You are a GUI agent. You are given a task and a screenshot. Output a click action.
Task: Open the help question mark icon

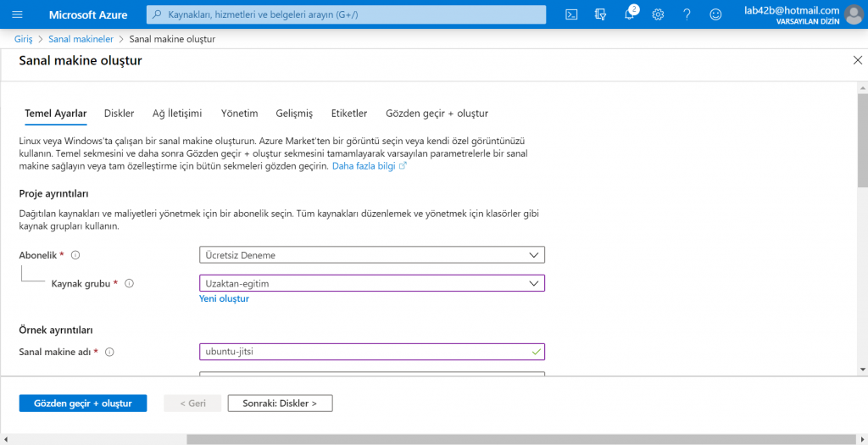[x=687, y=14]
